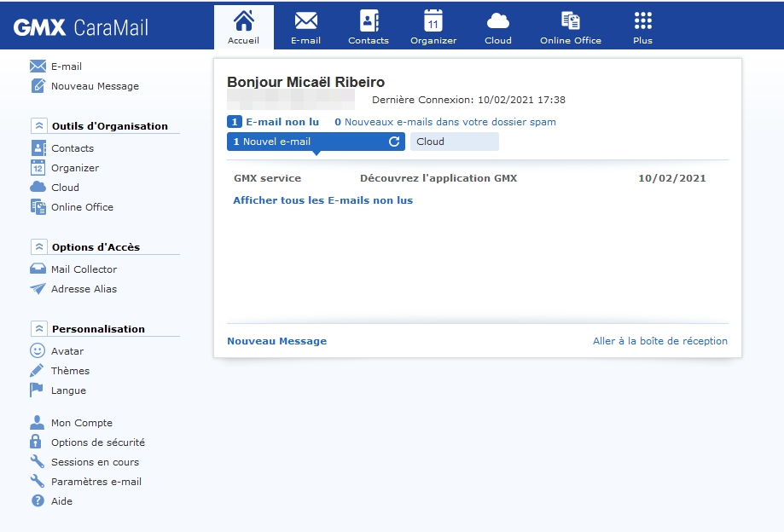Open the Contacts sidebar link
784x532 pixels.
tap(73, 148)
